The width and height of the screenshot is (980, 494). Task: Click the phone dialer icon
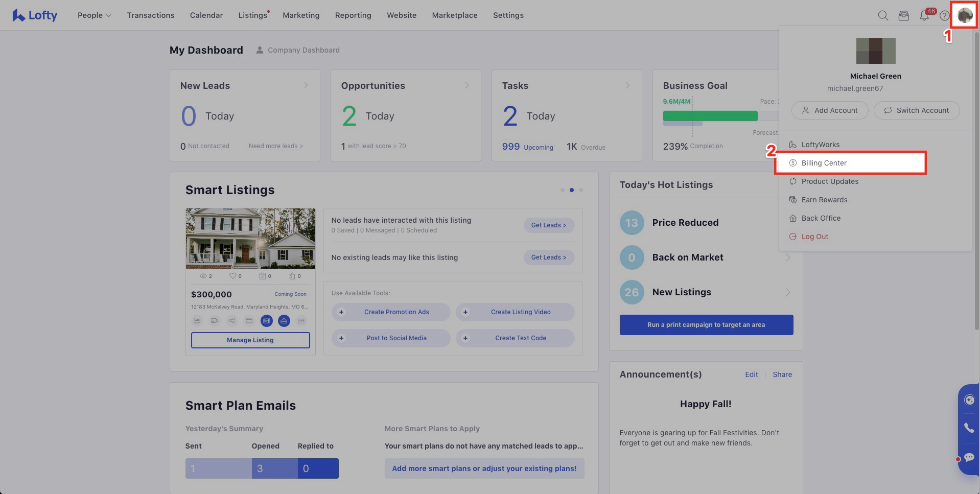969,428
